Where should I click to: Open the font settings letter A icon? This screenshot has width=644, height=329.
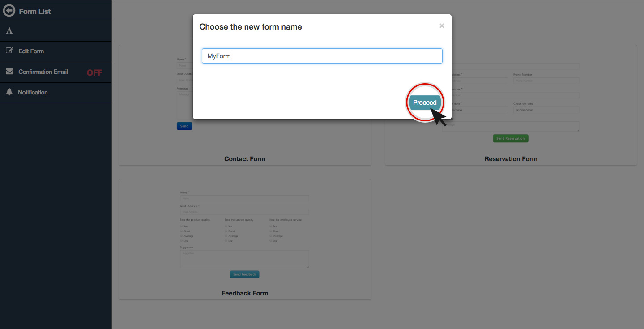pyautogui.click(x=9, y=31)
